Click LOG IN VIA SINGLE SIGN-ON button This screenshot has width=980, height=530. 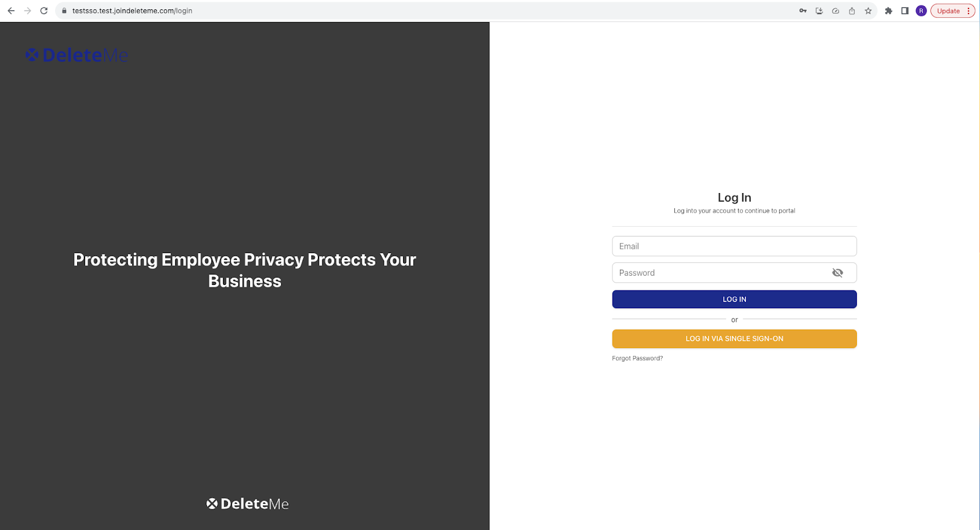[x=734, y=339]
